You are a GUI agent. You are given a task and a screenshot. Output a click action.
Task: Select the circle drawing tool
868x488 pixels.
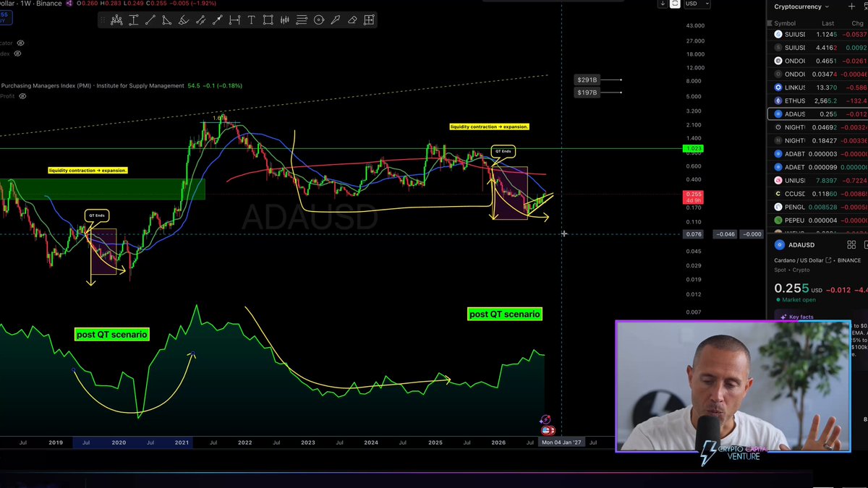pyautogui.click(x=318, y=20)
